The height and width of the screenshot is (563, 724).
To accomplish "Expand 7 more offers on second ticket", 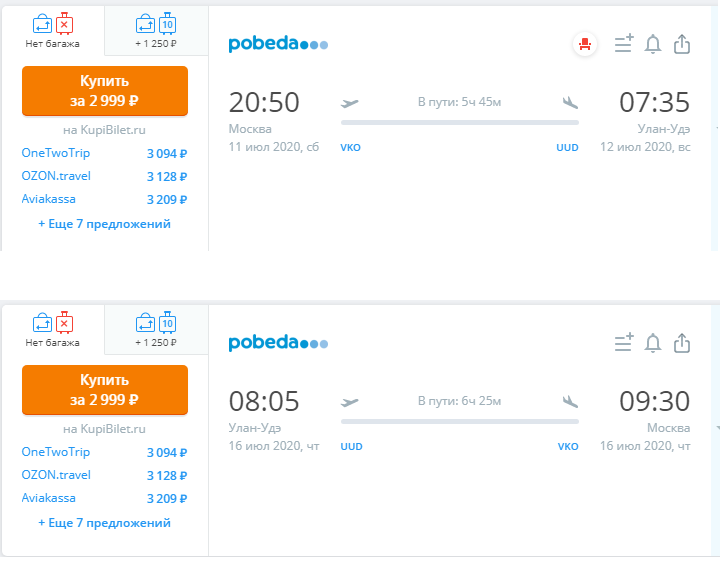I will [104, 523].
